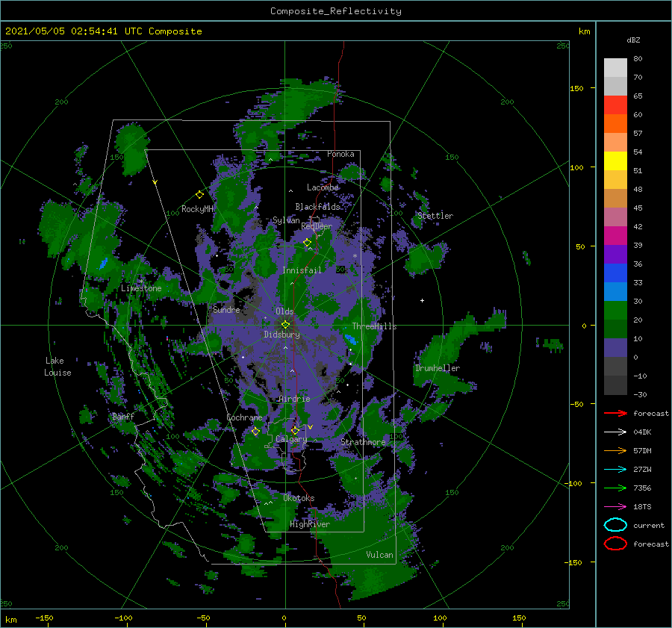Click the yellow diamond marker below Cochrane
Screen dimensions: 672x628
coord(255,431)
